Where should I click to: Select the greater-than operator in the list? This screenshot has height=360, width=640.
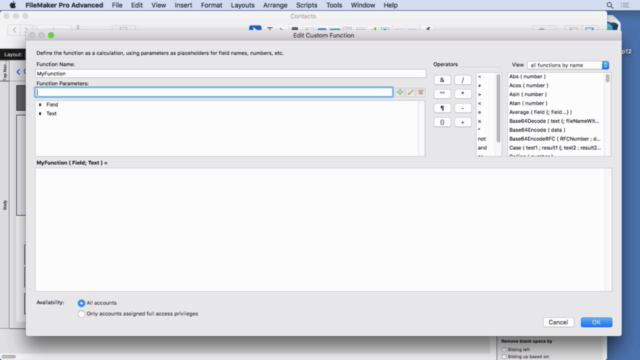click(480, 95)
